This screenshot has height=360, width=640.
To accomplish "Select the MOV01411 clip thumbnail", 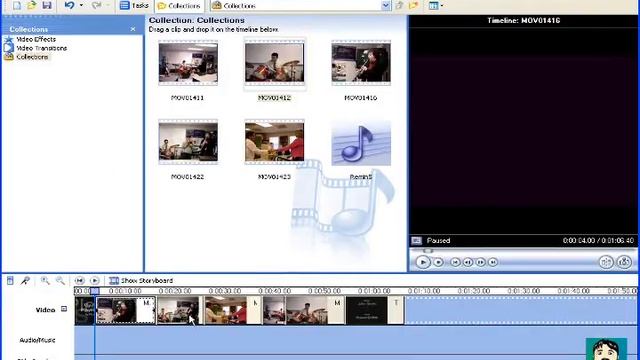I will (188, 63).
